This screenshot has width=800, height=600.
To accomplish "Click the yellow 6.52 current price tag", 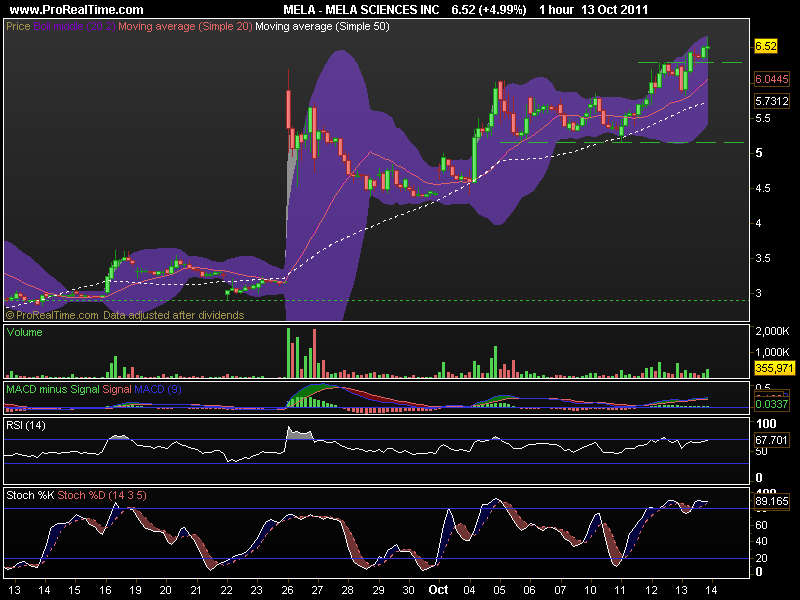I will pyautogui.click(x=765, y=46).
